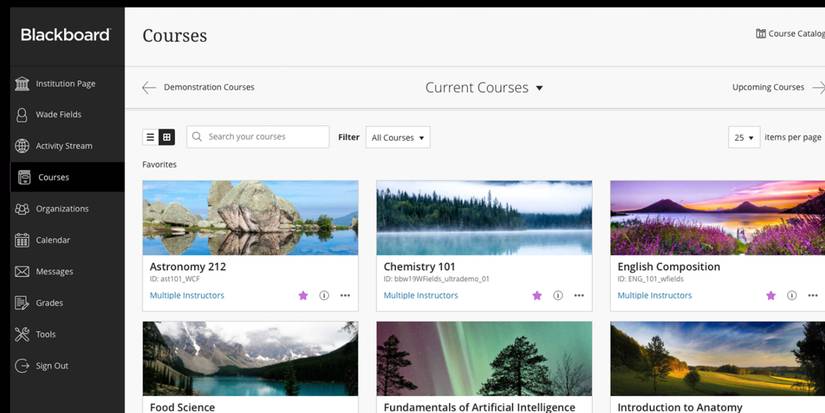Show Astronomy 212 course info
Image resolution: width=825 pixels, height=413 pixels.
pos(324,296)
